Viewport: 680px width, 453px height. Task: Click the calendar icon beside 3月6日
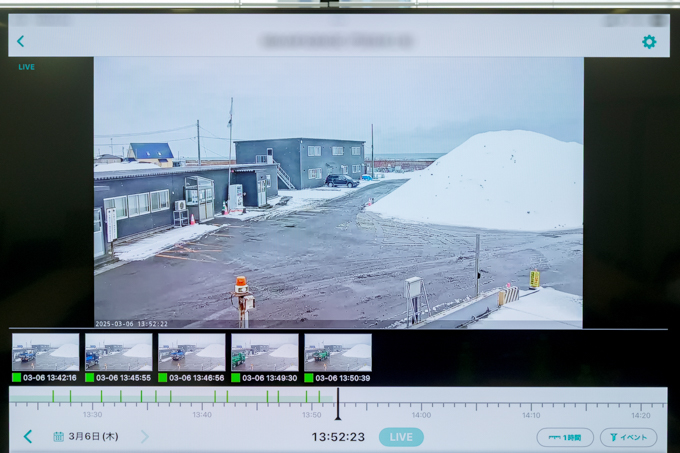tap(58, 437)
